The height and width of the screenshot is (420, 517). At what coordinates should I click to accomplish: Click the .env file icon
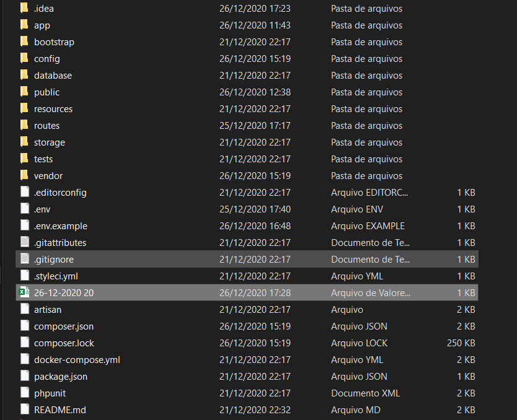point(25,209)
